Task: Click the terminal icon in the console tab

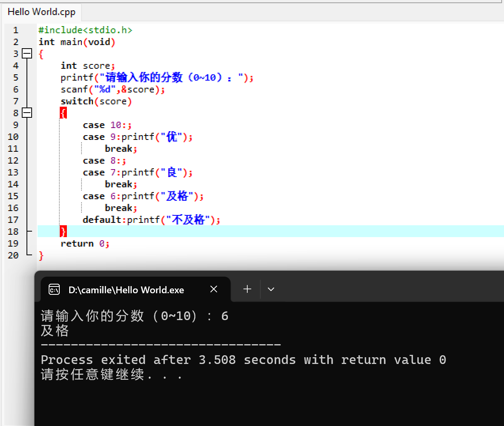Action: point(54,290)
